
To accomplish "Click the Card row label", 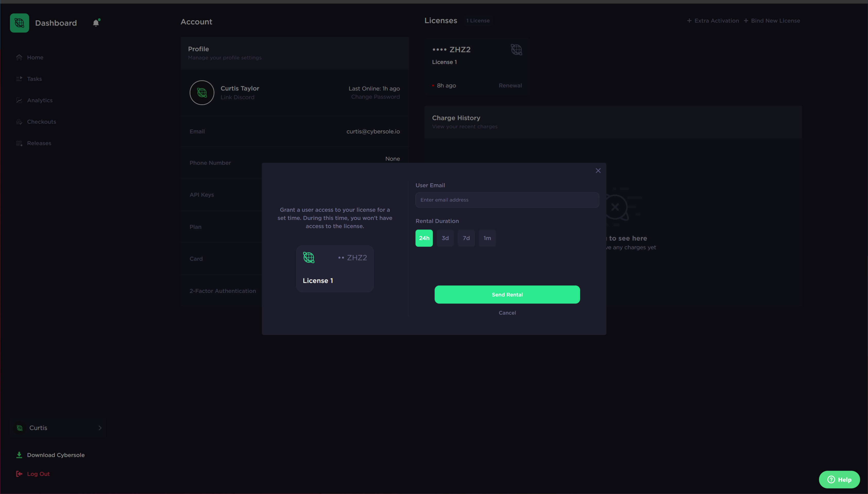I will 196,259.
